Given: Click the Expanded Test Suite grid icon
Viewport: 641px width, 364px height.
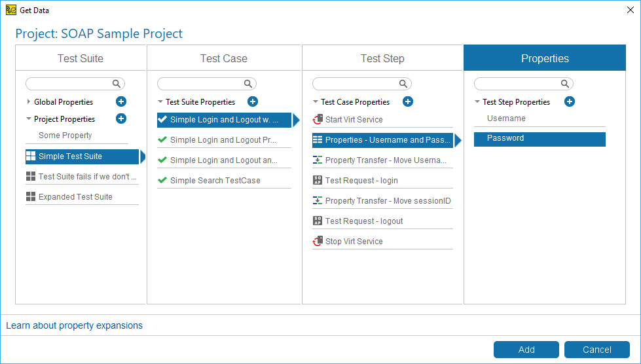Looking at the screenshot, I should click(31, 196).
